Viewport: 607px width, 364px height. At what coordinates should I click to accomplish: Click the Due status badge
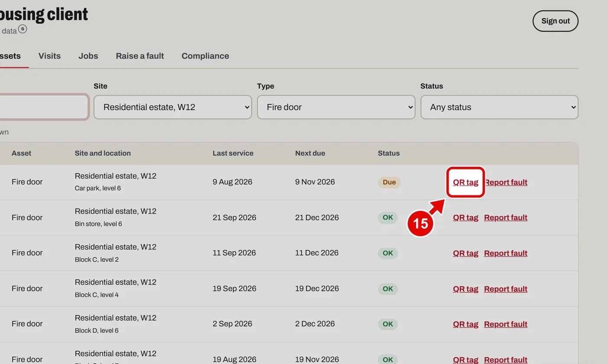[x=389, y=182]
